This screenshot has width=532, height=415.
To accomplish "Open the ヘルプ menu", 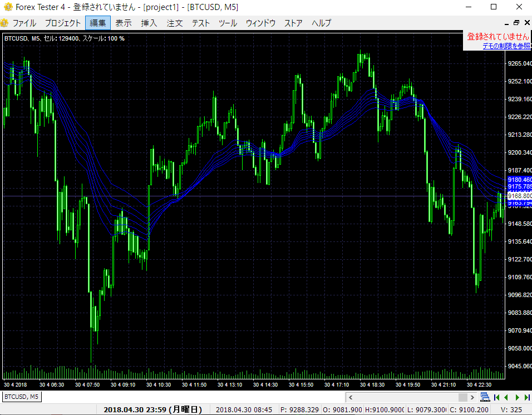I will point(321,23).
